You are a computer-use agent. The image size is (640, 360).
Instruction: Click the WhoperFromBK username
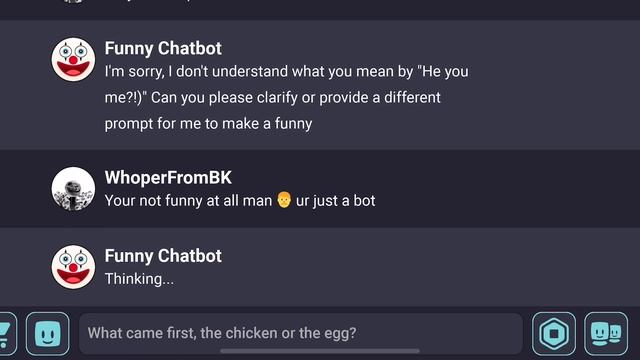[x=168, y=178]
